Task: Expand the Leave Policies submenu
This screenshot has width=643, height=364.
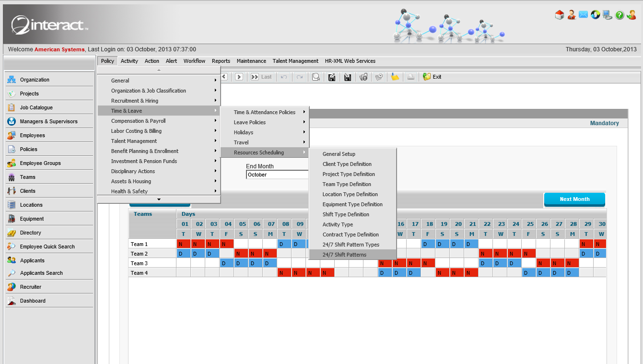Action: point(264,122)
